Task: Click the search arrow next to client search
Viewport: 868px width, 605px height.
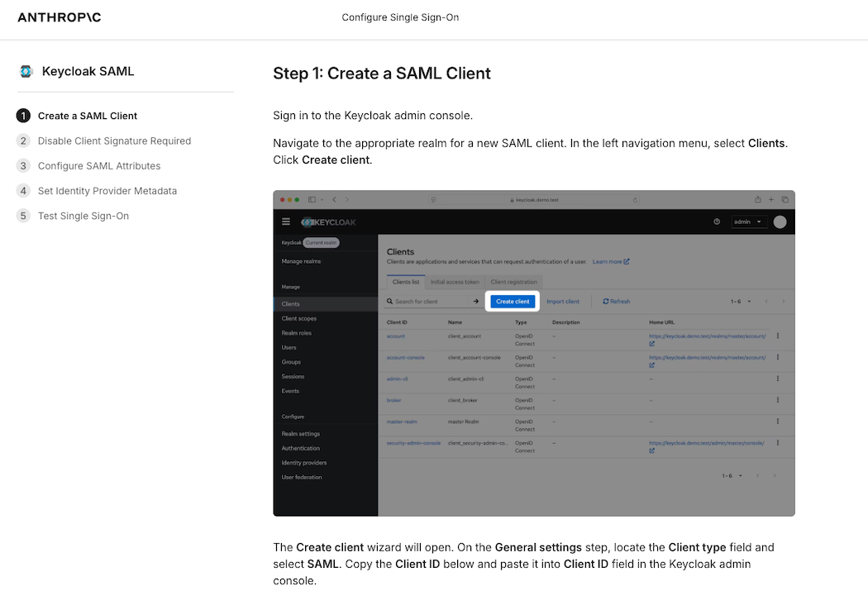Action: point(475,302)
